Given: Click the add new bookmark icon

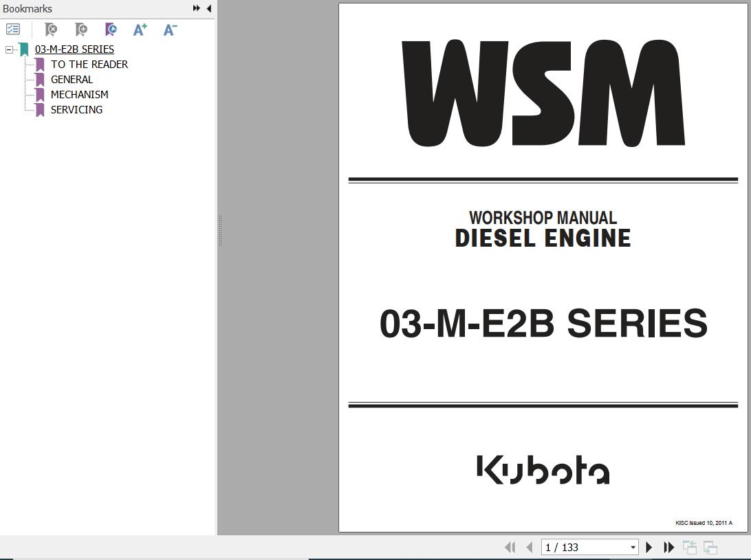Looking at the screenshot, I should click(81, 30).
